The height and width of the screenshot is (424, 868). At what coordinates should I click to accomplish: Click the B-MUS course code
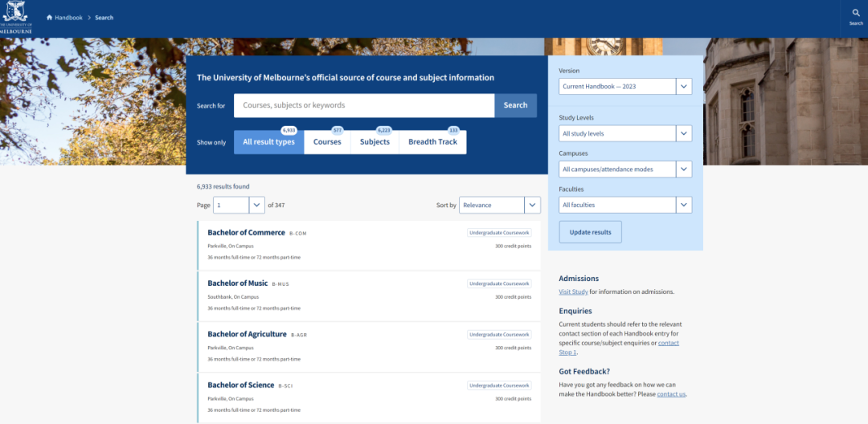280,285
